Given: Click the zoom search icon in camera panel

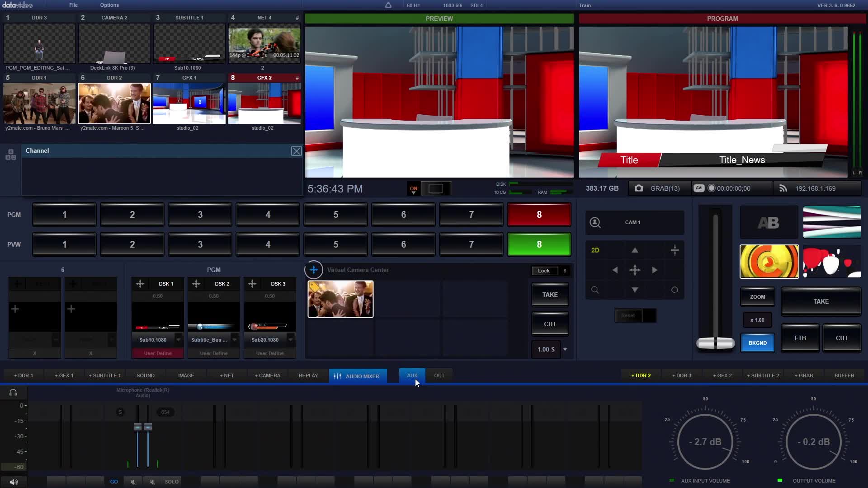Looking at the screenshot, I should [595, 290].
